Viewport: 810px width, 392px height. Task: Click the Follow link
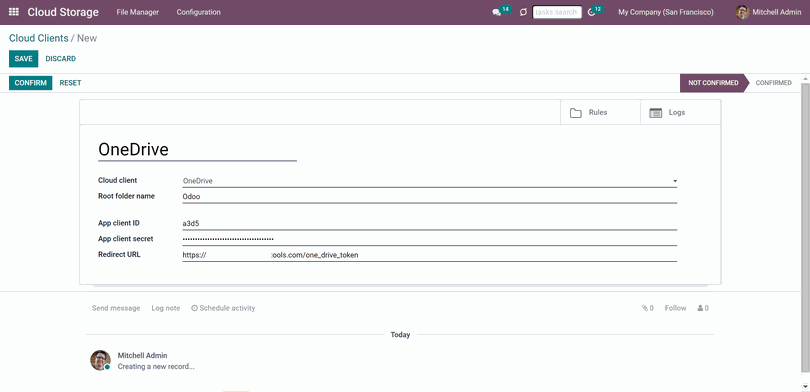(675, 308)
